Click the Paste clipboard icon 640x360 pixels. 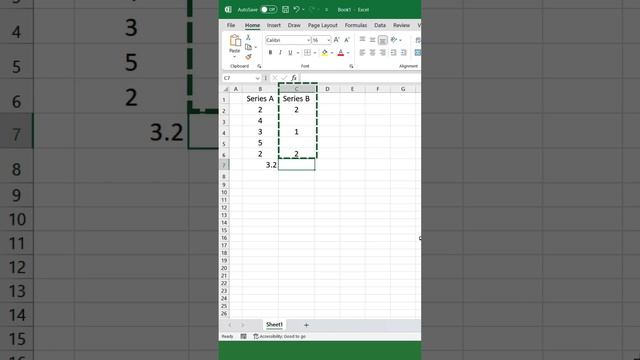click(x=235, y=41)
